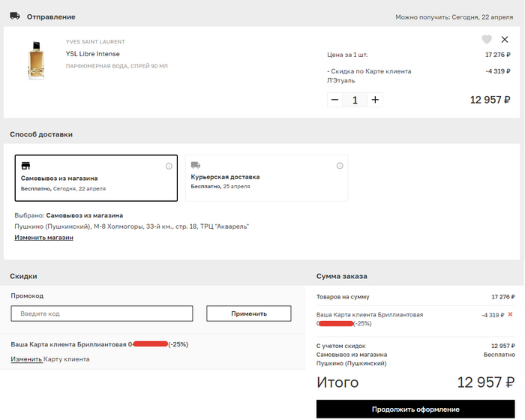Select the courier delivery option

click(x=266, y=178)
